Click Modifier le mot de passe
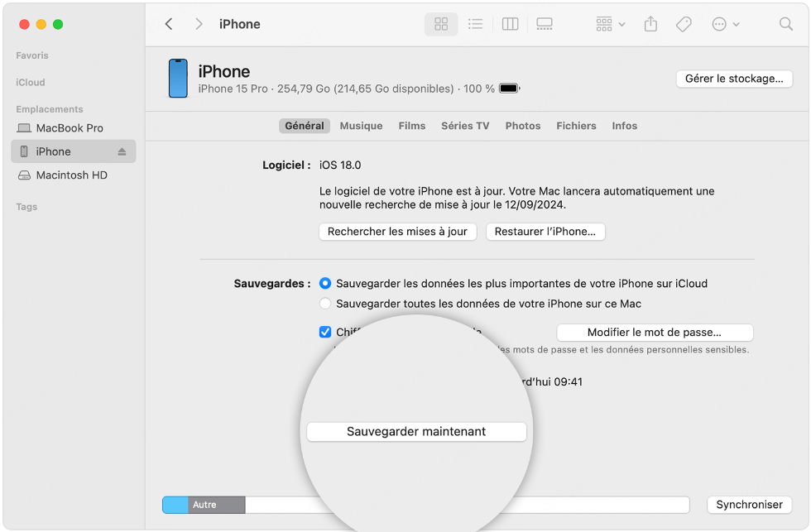This screenshot has width=811, height=532. (x=655, y=333)
